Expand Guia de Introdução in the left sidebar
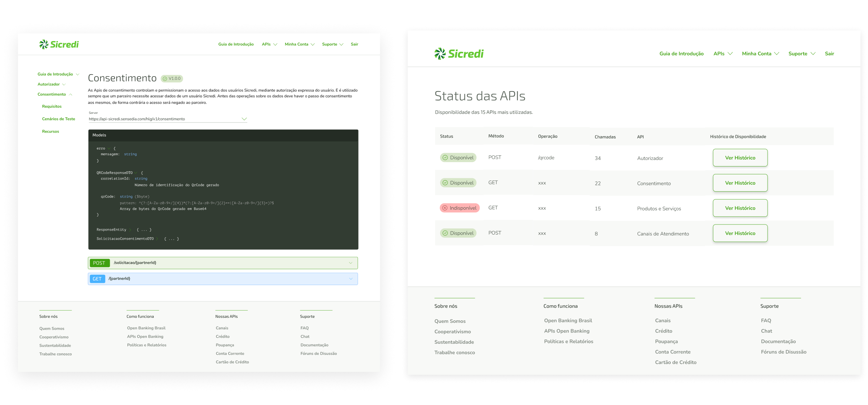 (x=58, y=74)
